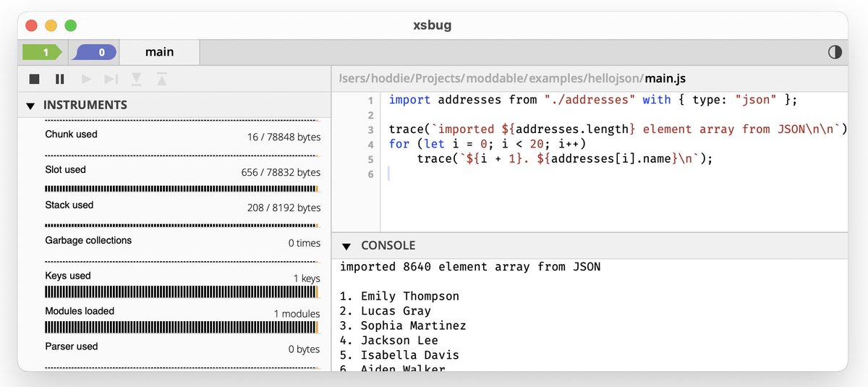Click the trace addresses[i].name code line
868x387 pixels.
pyautogui.click(x=565, y=159)
